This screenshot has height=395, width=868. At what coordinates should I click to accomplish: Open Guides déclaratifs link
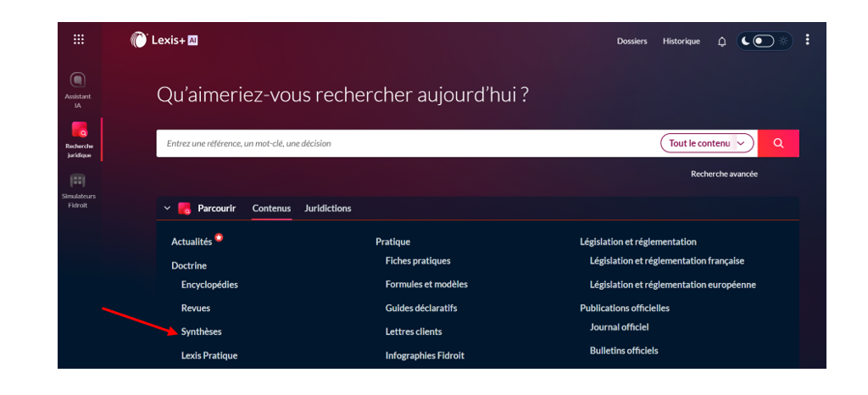click(x=421, y=309)
